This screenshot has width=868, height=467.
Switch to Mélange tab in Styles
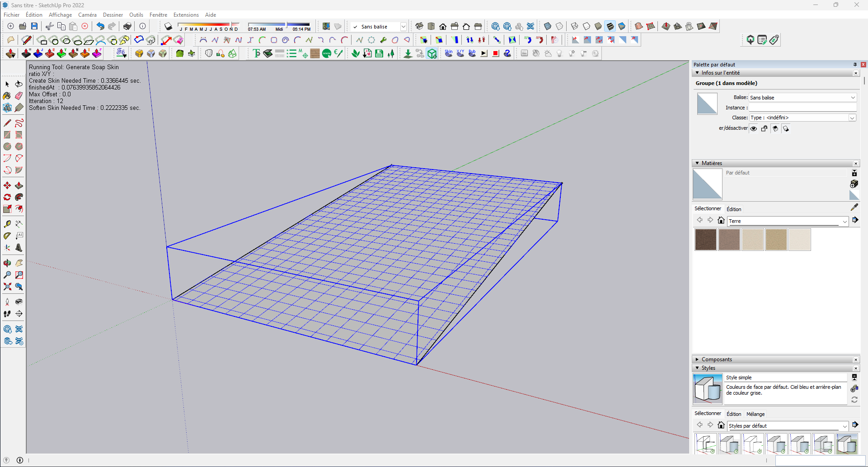point(755,414)
